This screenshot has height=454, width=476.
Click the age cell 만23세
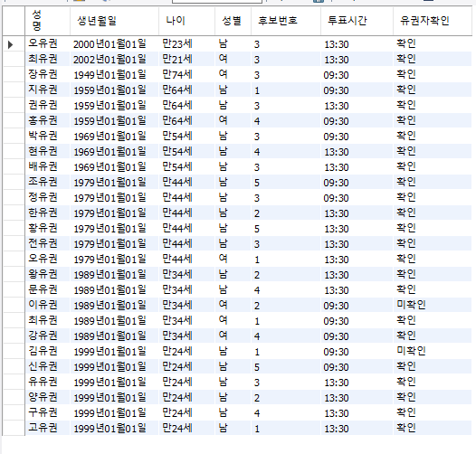tap(186, 44)
